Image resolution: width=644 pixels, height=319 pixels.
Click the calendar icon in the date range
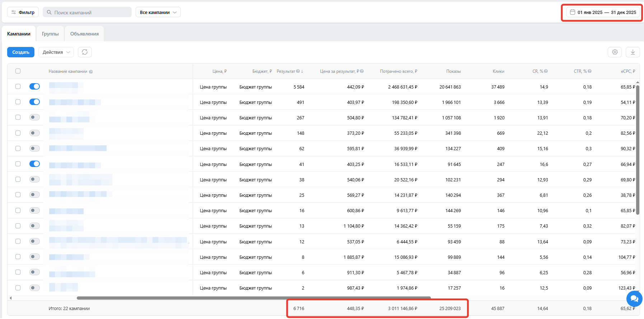(x=573, y=12)
